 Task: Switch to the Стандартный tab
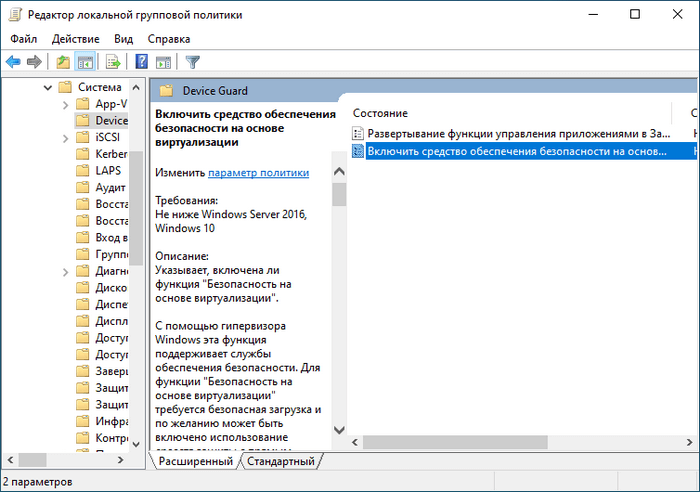(281, 461)
